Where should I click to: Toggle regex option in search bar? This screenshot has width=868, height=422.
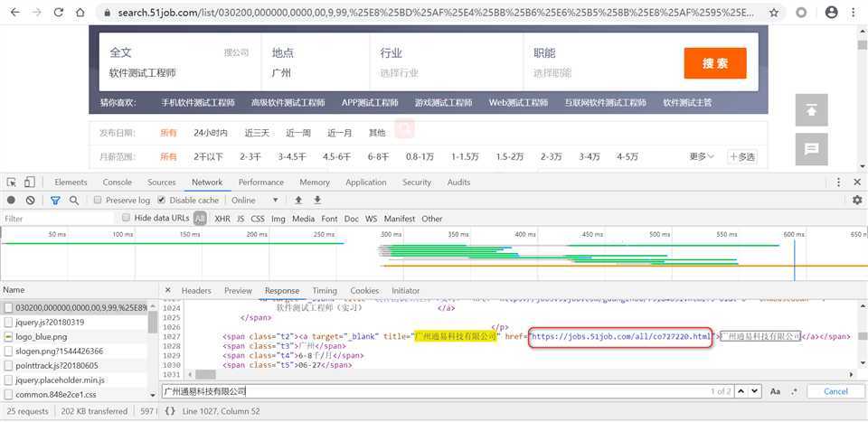pyautogui.click(x=795, y=391)
